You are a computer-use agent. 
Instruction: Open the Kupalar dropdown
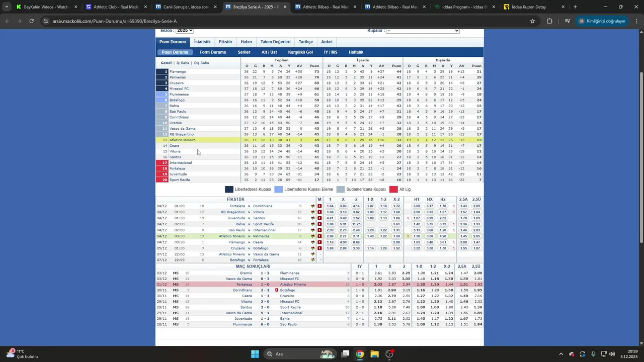[x=423, y=31]
